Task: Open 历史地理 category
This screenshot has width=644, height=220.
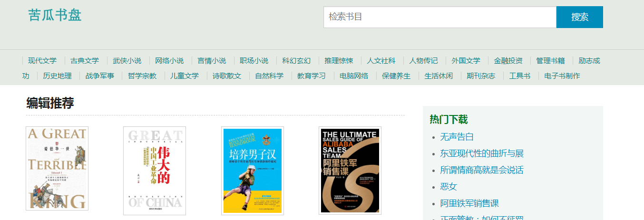Action: pos(57,76)
